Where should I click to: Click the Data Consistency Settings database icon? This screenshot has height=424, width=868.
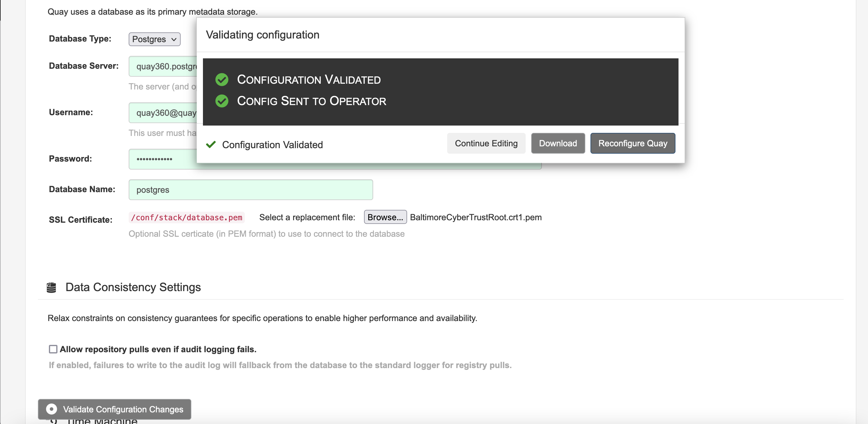pos(51,287)
